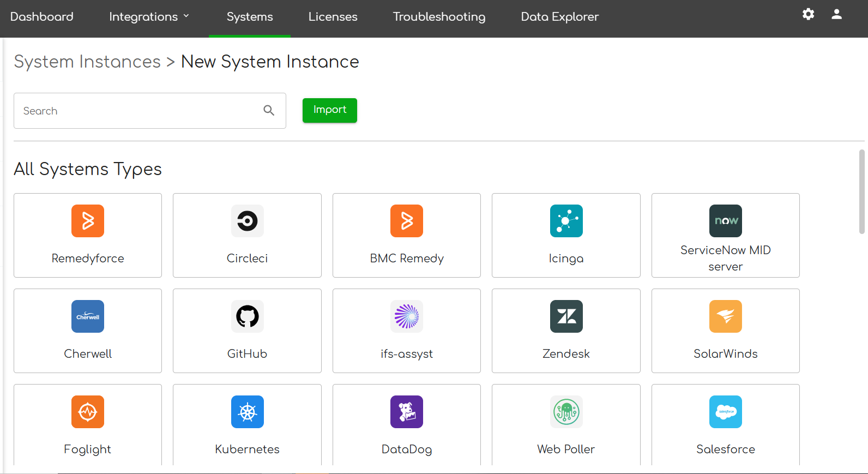Click the ifs-assyst label text

(407, 354)
